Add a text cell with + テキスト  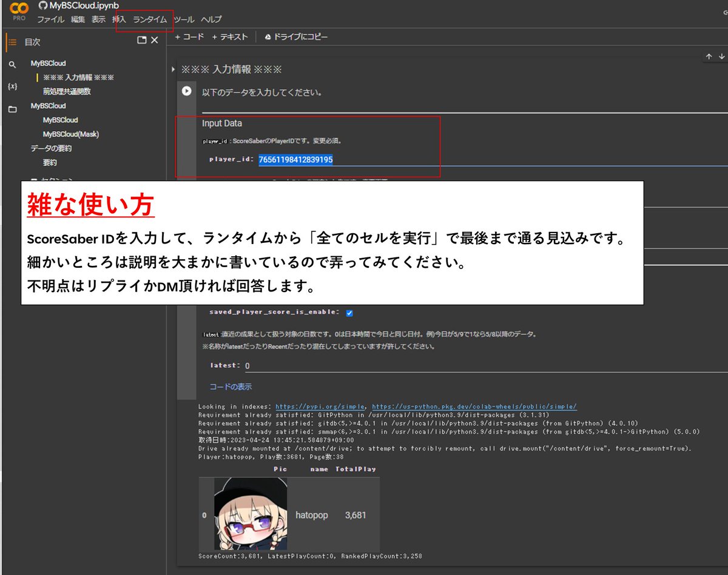pyautogui.click(x=230, y=37)
